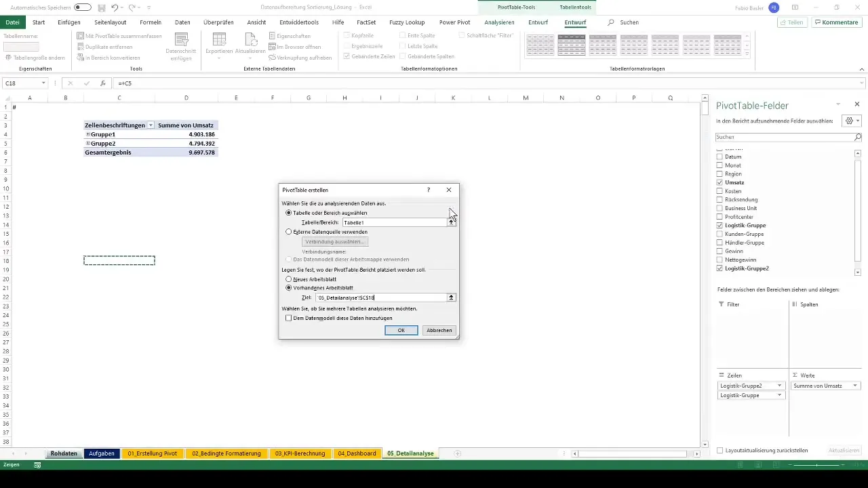Click Tabellengröße ändern
Image resolution: width=868 pixels, height=488 pixels.
click(x=35, y=58)
